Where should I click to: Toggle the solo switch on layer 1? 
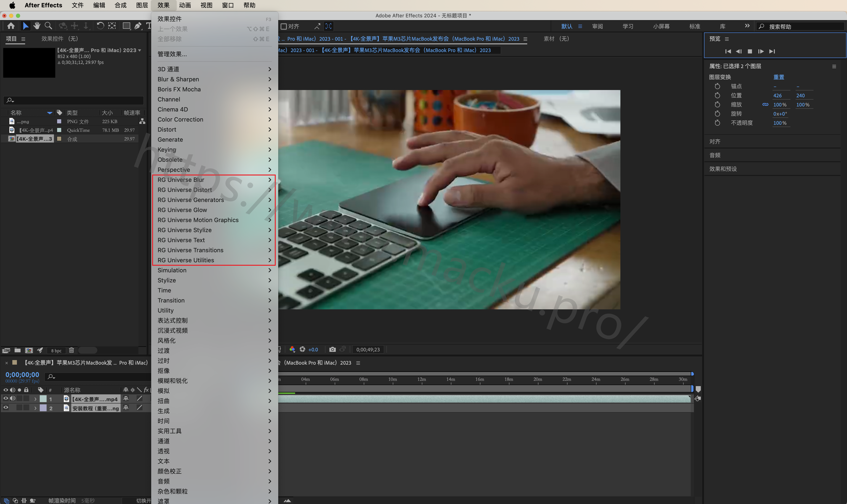coord(19,398)
